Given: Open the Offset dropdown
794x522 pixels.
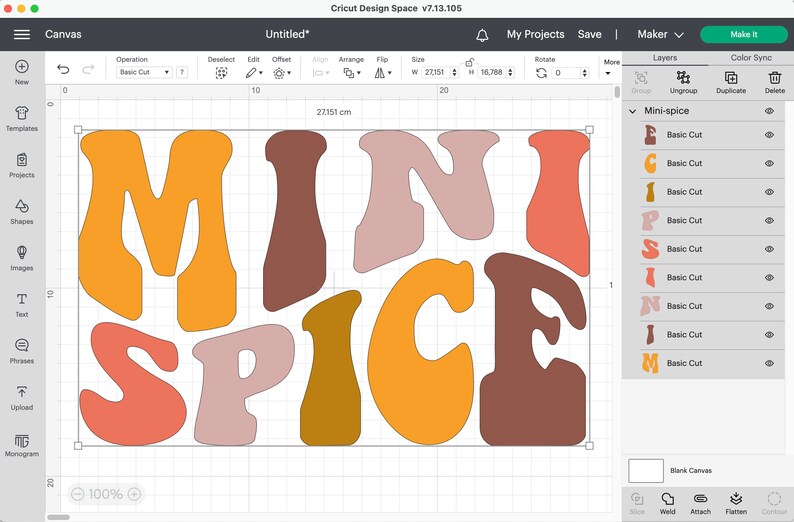Looking at the screenshot, I should (282, 73).
